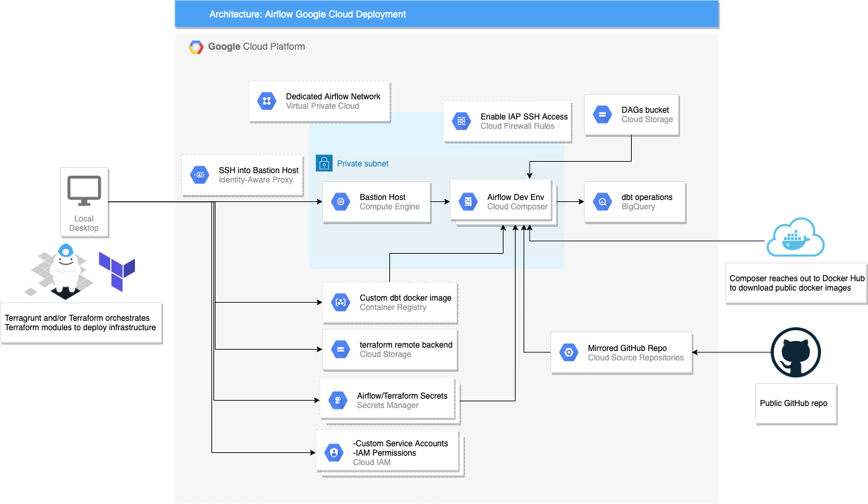Select the Dedicated Airflow Network label
868x504 pixels.
click(x=333, y=97)
